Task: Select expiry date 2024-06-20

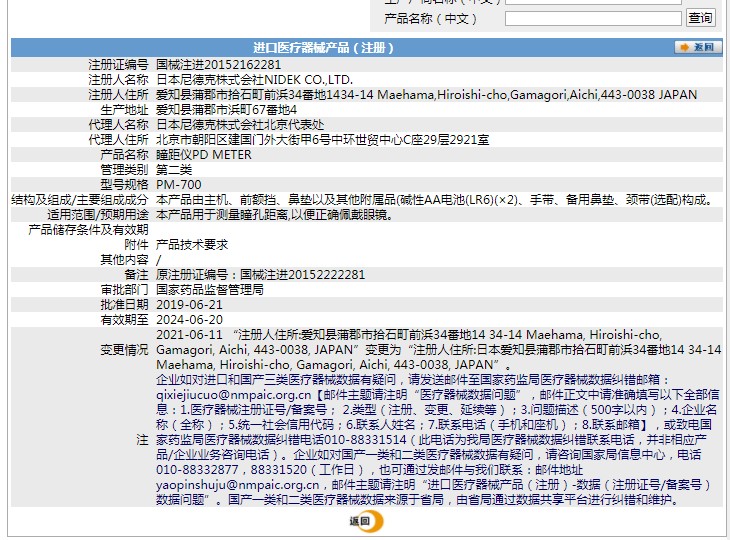Action: pos(189,320)
